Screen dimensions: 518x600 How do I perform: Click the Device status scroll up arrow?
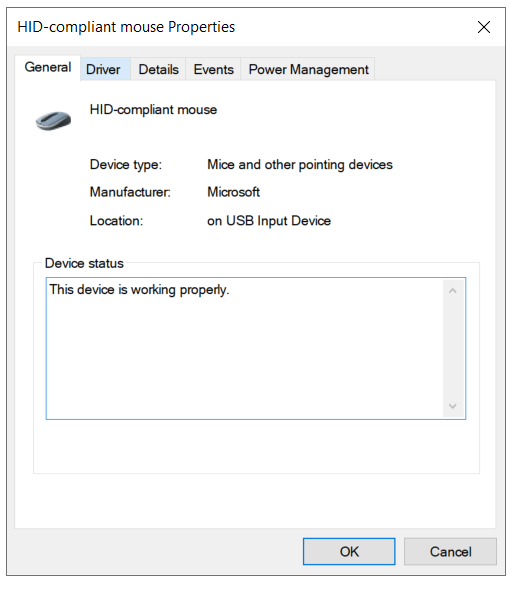pyautogui.click(x=453, y=291)
